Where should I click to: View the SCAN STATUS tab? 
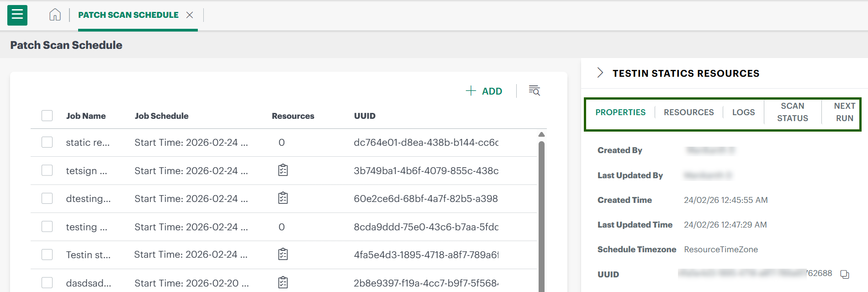(x=792, y=112)
